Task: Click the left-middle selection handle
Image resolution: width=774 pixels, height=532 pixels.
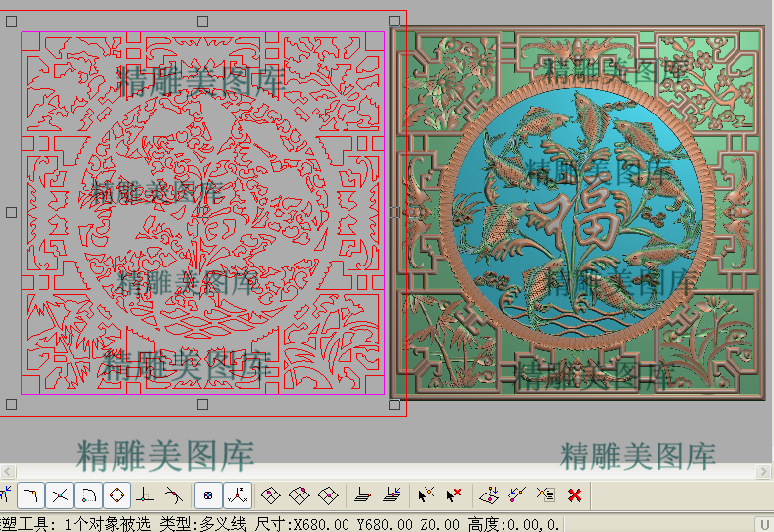Action: (x=12, y=213)
